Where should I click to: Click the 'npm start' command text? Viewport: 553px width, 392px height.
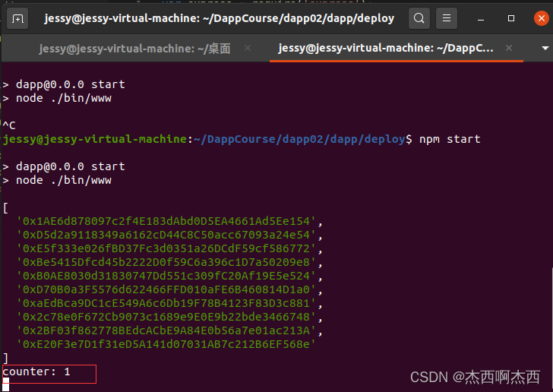[450, 139]
